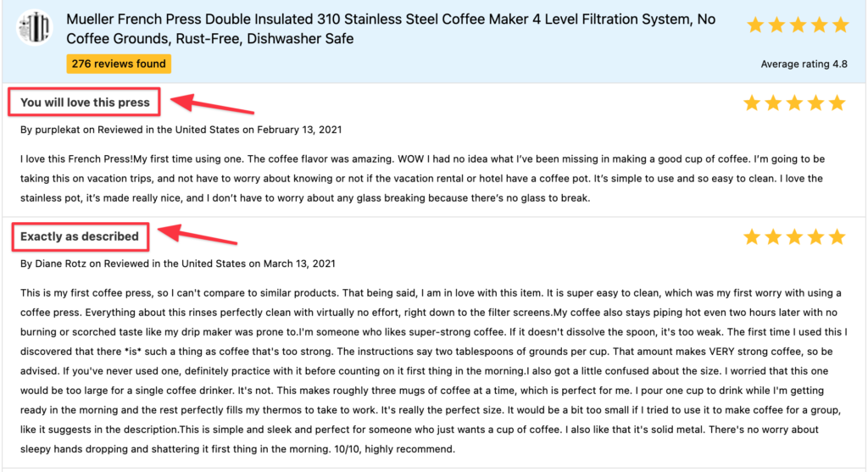
Task: Click the third star of purplekat's review rating
Action: [x=794, y=103]
